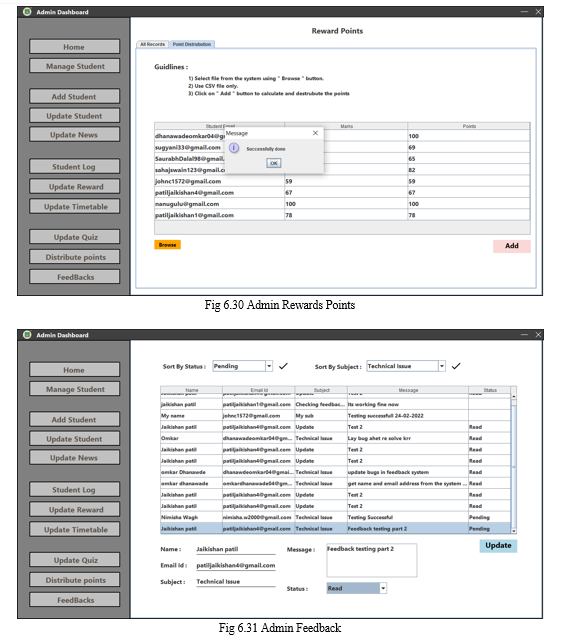Open the Status dropdown showing Read
570x641 pixels.
tap(357, 588)
